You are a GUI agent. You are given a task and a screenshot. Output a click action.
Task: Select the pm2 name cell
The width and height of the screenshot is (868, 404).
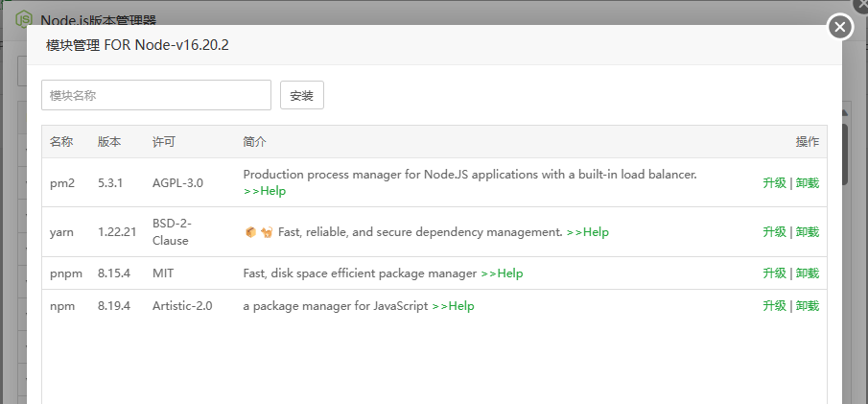pyautogui.click(x=62, y=183)
